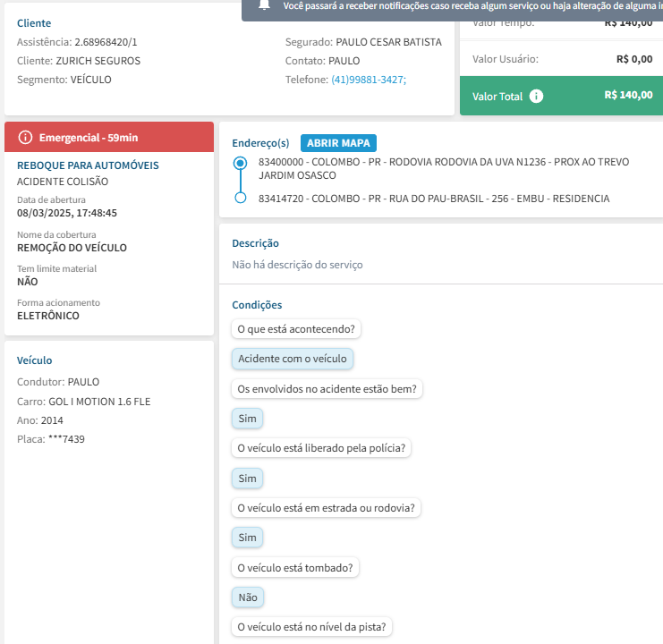Screen dimensions: 663x644
Task: Select the hollow destination marker for Rua do Pau-Brasil
Action: point(240,199)
